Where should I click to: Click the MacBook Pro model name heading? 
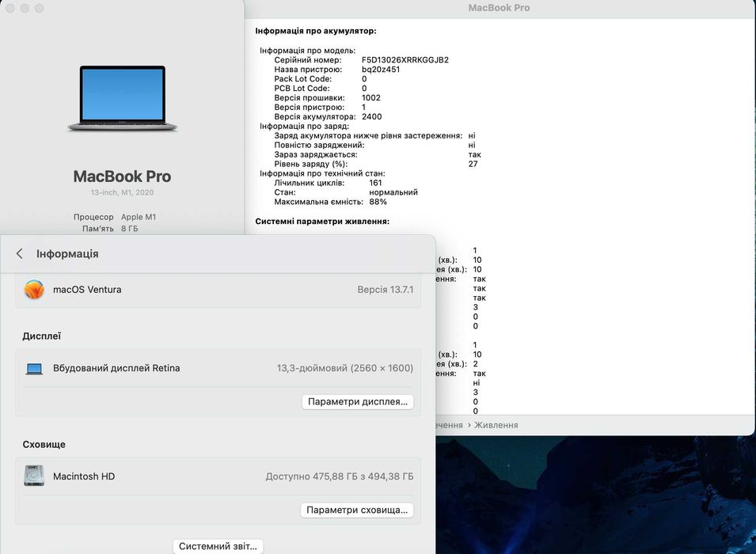(122, 176)
